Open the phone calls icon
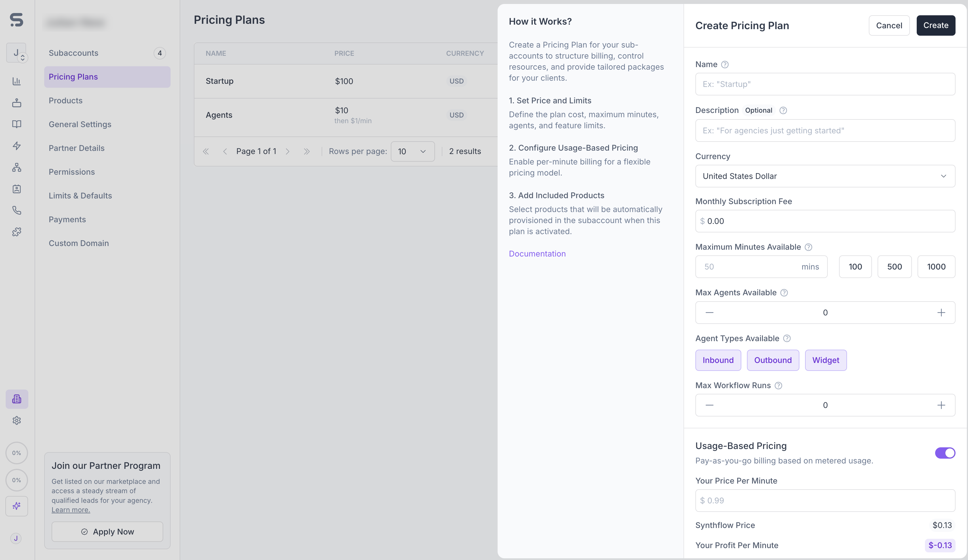The width and height of the screenshot is (968, 560). [x=16, y=210]
